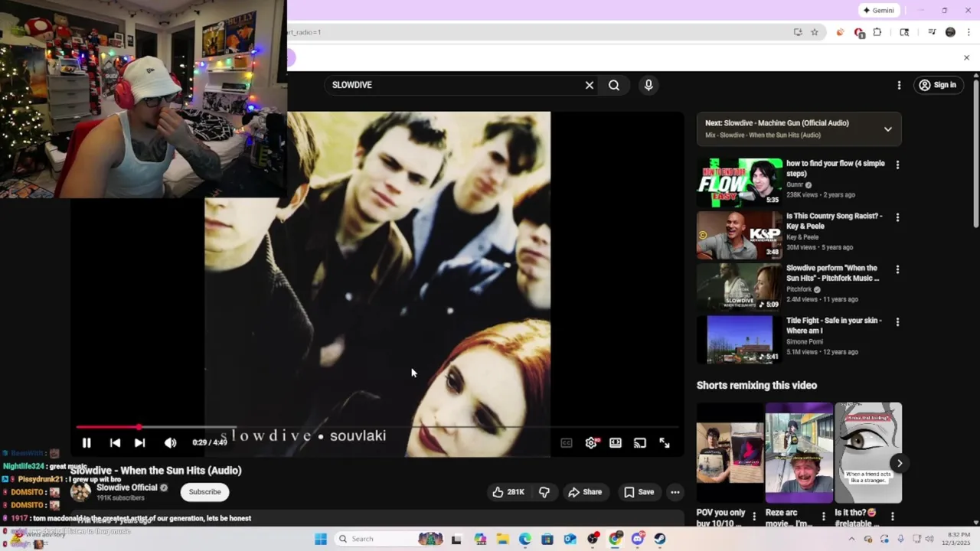Viewport: 980px width, 551px height.
Task: Dismiss the bar below the address bar
Action: click(966, 57)
